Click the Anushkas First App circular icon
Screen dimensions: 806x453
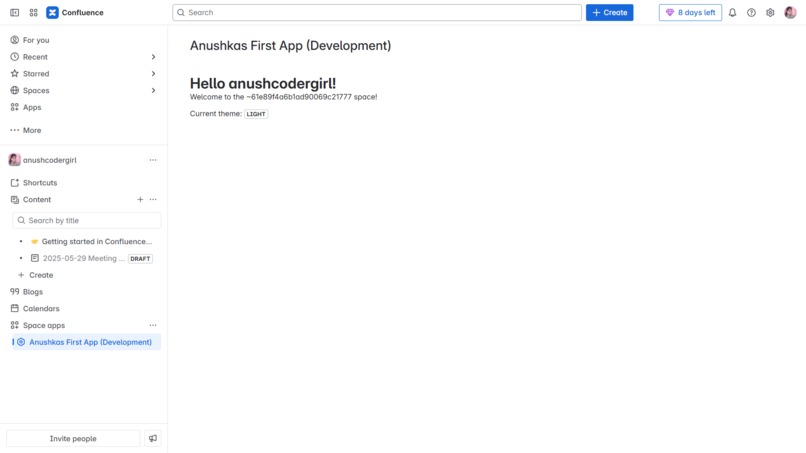pos(21,342)
